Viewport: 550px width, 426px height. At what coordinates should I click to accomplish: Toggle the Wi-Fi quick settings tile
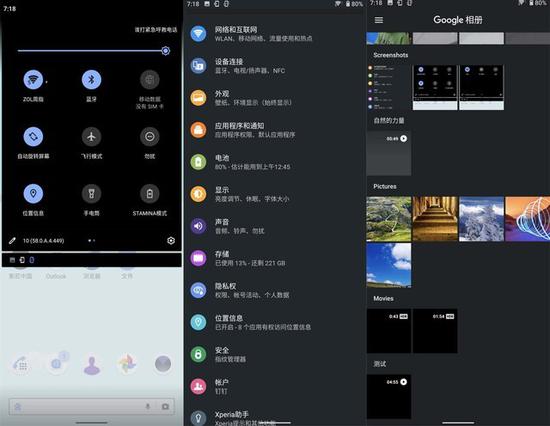(33, 80)
